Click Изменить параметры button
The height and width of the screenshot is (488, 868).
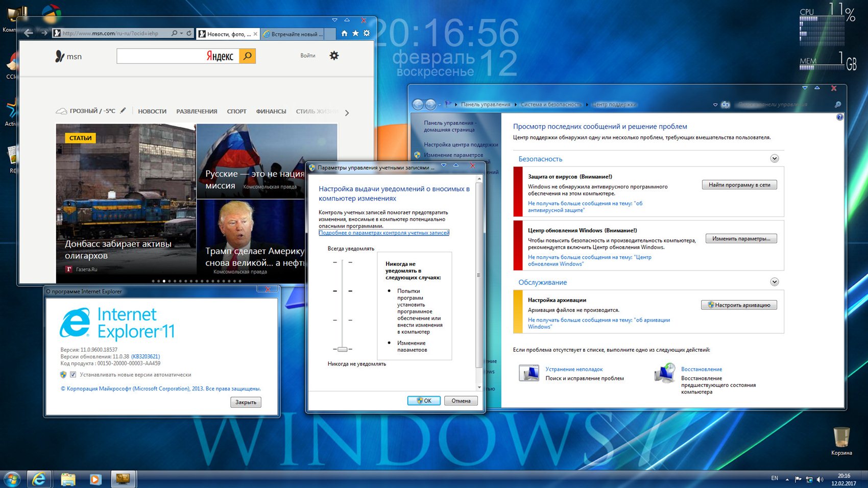741,238
